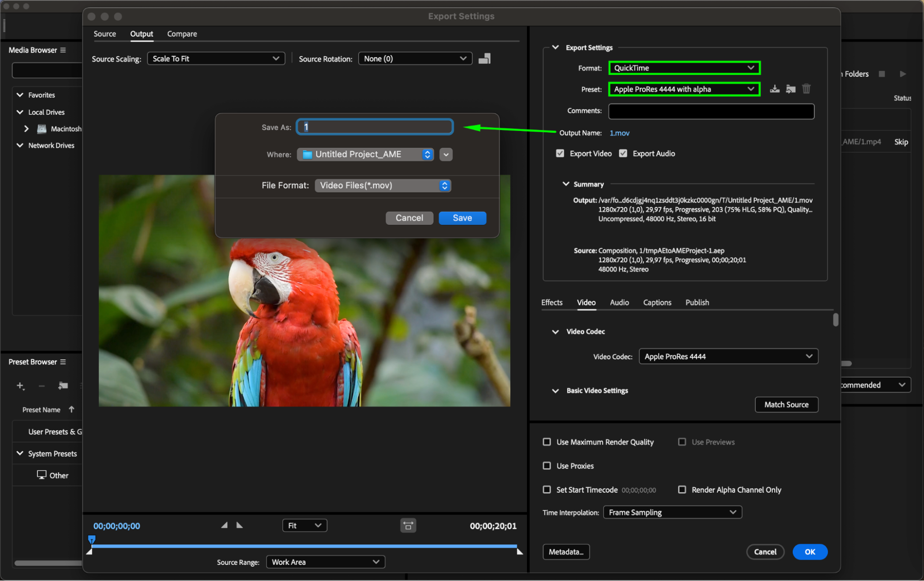The image size is (924, 581).
Task: Click the Set In Point triangle marker
Action: (224, 525)
